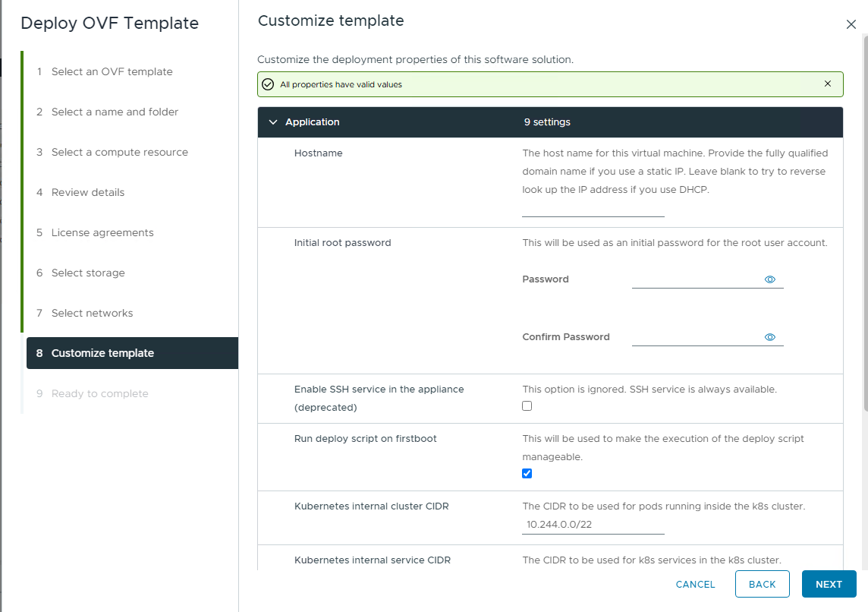Navigate to step 6 Select storage

[88, 273]
